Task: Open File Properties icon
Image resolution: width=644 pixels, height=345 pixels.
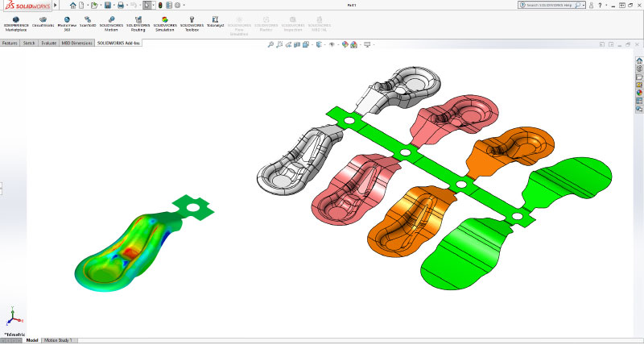Action: 169,6
